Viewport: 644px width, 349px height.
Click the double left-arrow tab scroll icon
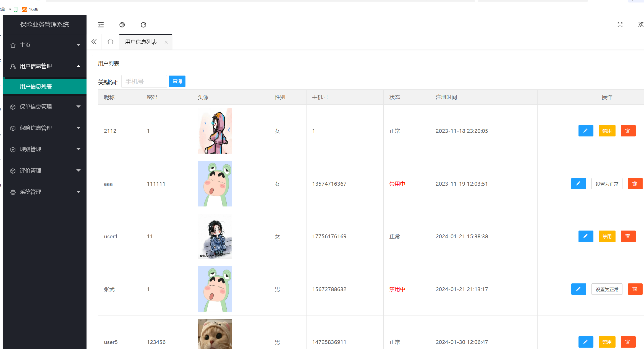coord(94,42)
